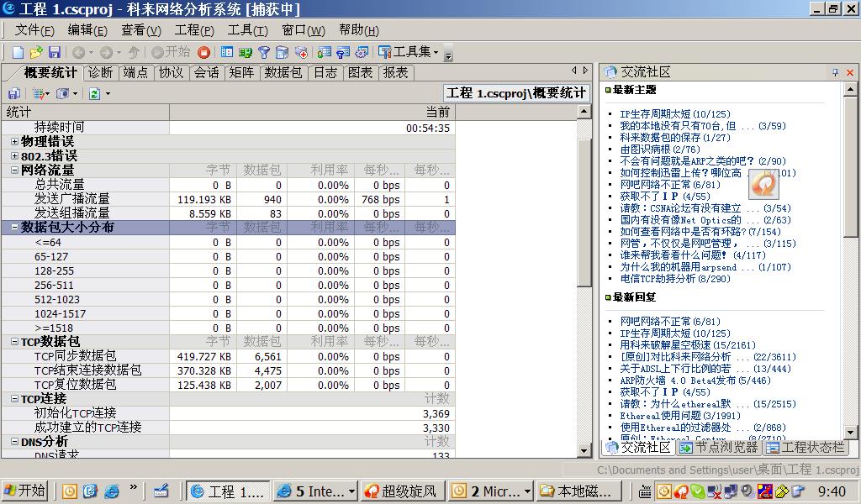This screenshot has height=504, width=861.
Task: Collapse the TCP数据包 section
Action: click(x=14, y=342)
